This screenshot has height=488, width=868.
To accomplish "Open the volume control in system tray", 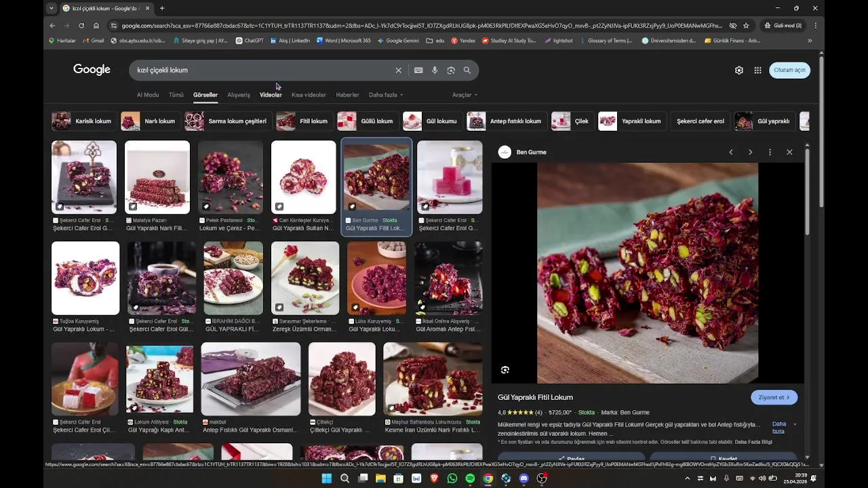I will (x=762, y=479).
